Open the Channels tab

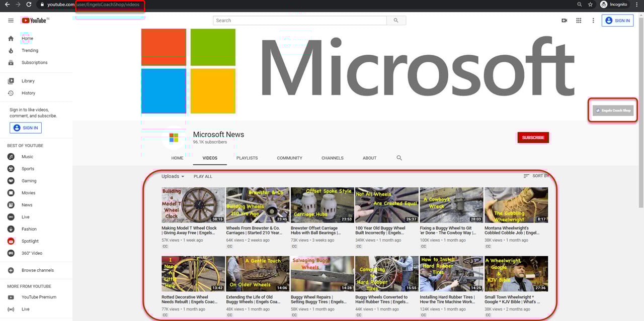click(333, 158)
